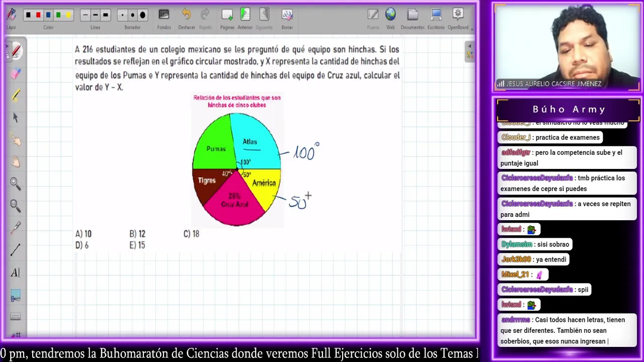Click answer option A) 10

[x=84, y=234]
